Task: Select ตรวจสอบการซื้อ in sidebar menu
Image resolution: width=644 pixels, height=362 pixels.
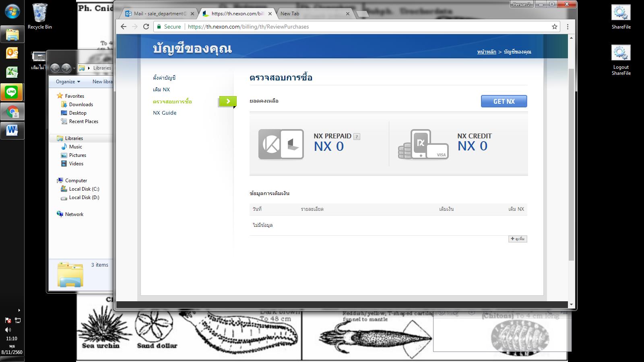Action: [172, 102]
